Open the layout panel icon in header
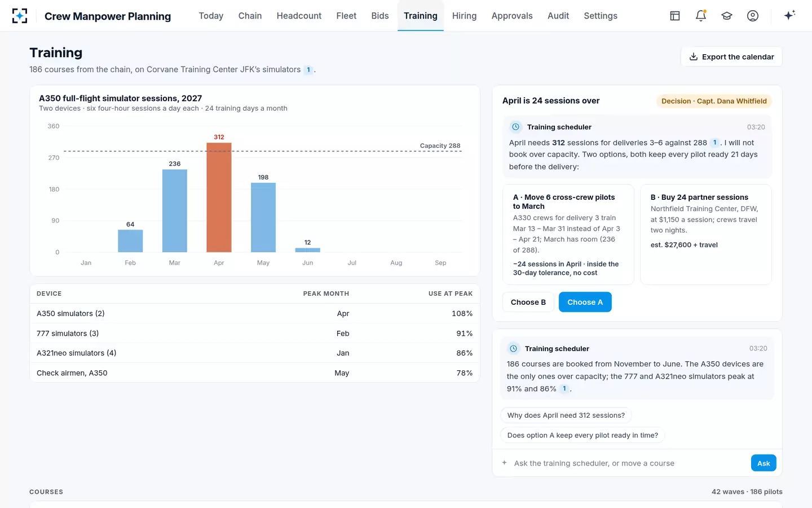The image size is (812, 508). click(x=675, y=16)
